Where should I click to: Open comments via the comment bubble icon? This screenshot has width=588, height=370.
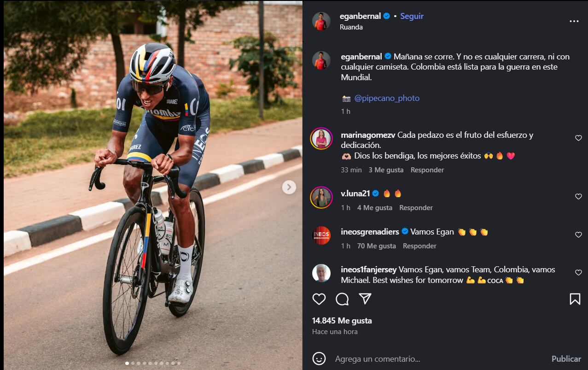coord(341,299)
